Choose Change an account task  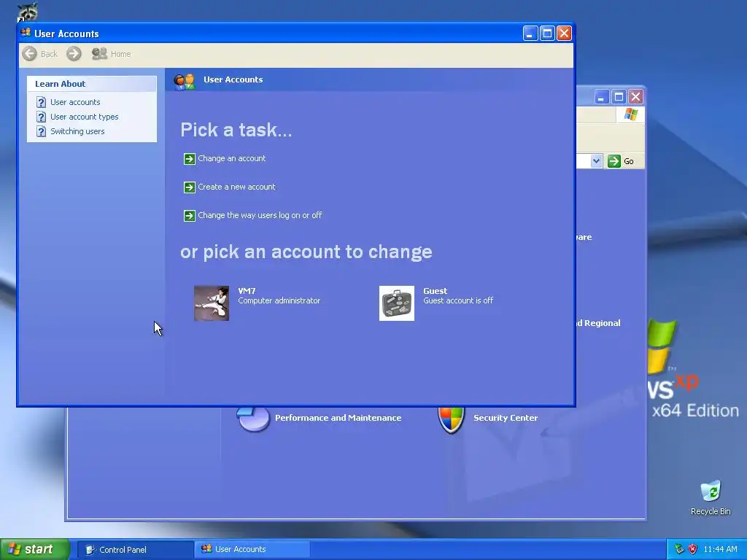pos(231,158)
